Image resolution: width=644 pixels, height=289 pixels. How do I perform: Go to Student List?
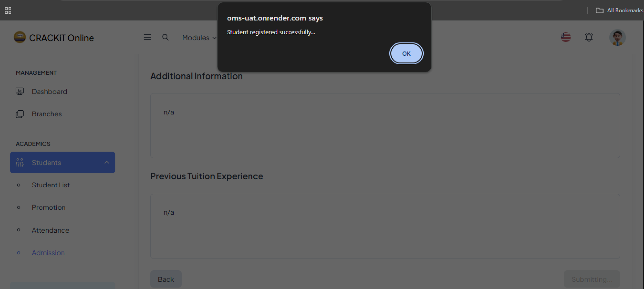(51, 185)
